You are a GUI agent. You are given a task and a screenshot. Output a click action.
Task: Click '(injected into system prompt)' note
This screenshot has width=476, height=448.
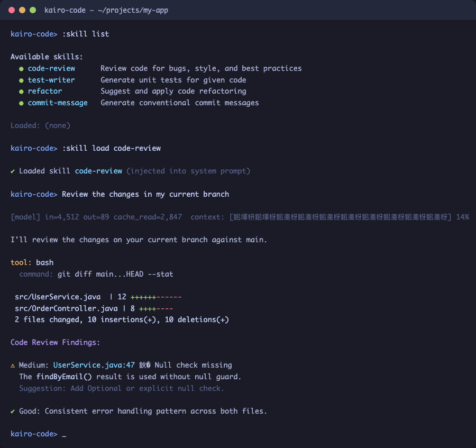coord(188,171)
